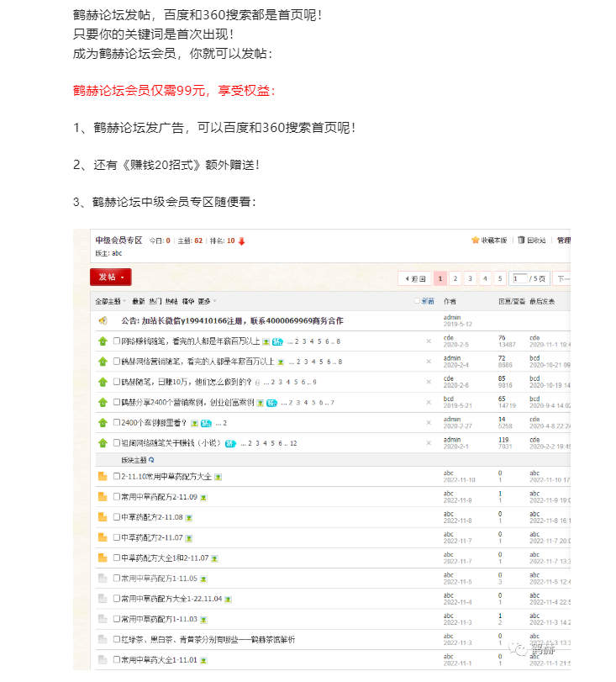616x682 pixels.
Task: Check the box for 中草药配方2-11.08
Action: pyautogui.click(x=117, y=517)
